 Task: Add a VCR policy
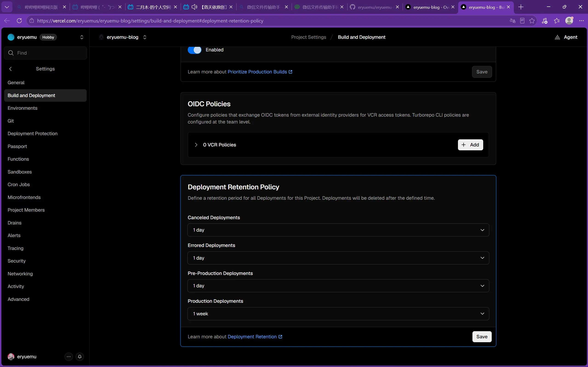[x=470, y=145]
